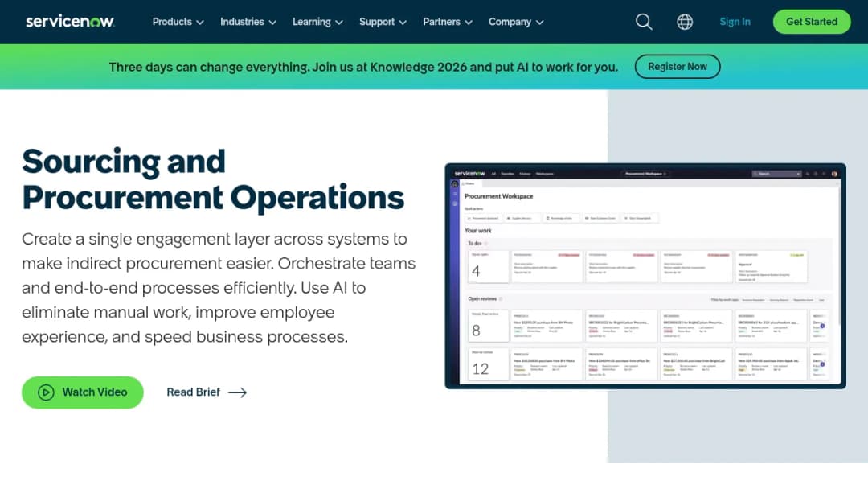Expand the Company chevron
Viewport: 868px width, 489px height.
(540, 23)
